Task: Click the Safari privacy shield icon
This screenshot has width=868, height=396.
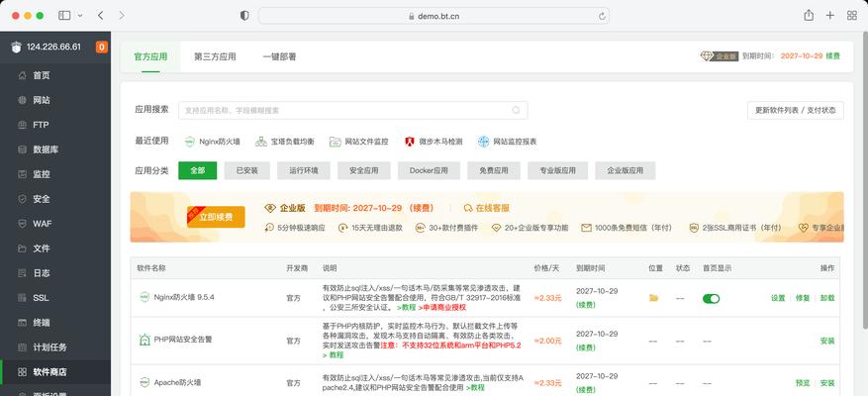Action: click(x=244, y=16)
